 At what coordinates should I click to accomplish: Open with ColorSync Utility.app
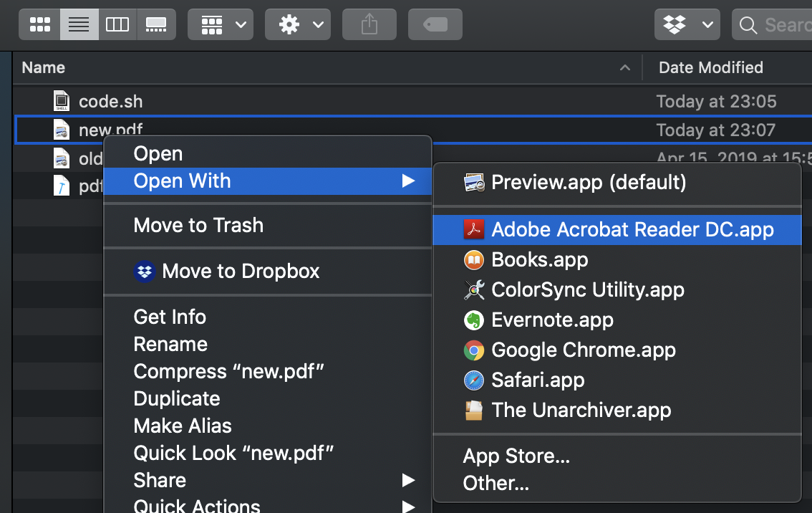[617, 289]
